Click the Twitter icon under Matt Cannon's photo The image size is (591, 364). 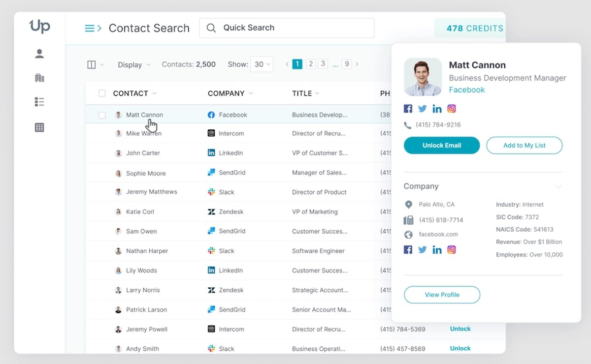[423, 109]
